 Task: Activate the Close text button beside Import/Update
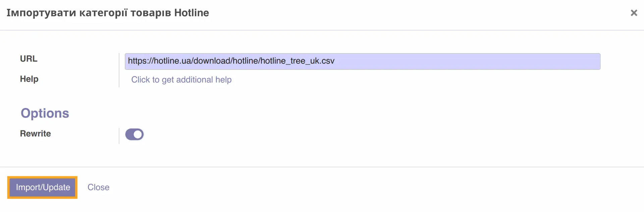[x=98, y=187]
